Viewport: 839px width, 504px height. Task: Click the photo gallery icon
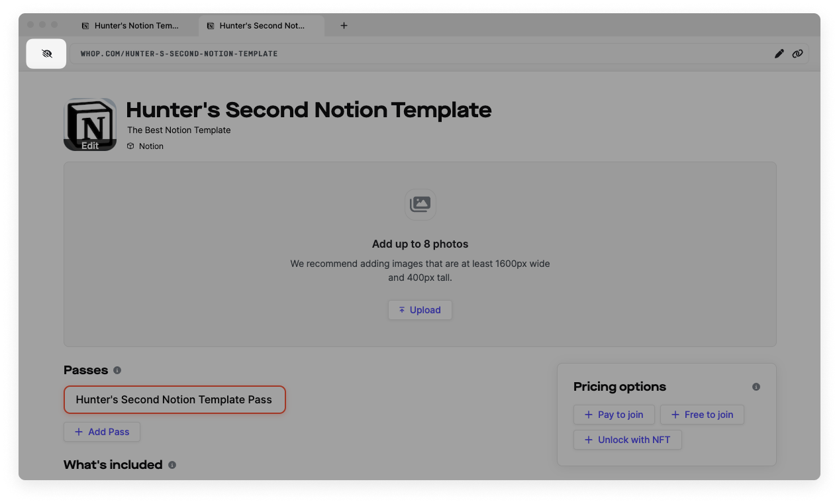(x=420, y=205)
